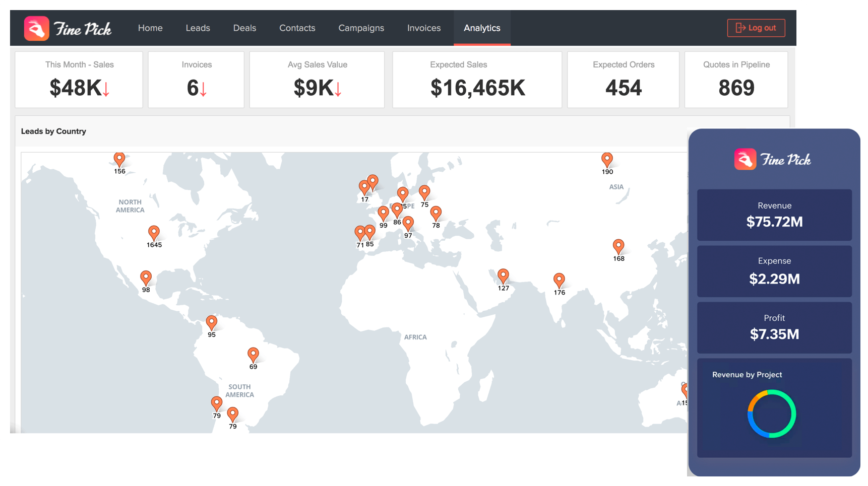Open the Invoices page from the navigation

(423, 28)
